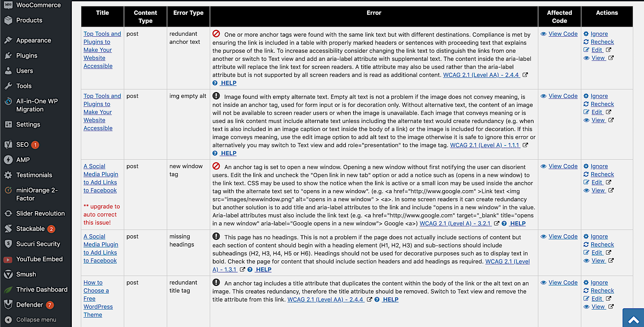Image resolution: width=644 pixels, height=327 pixels.
Task: Click the Plugins plug icon
Action: 8,56
